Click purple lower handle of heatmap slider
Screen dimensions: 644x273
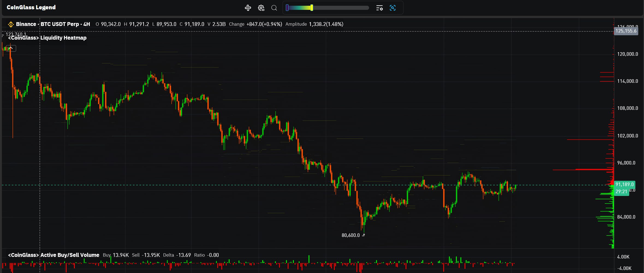[x=287, y=8]
